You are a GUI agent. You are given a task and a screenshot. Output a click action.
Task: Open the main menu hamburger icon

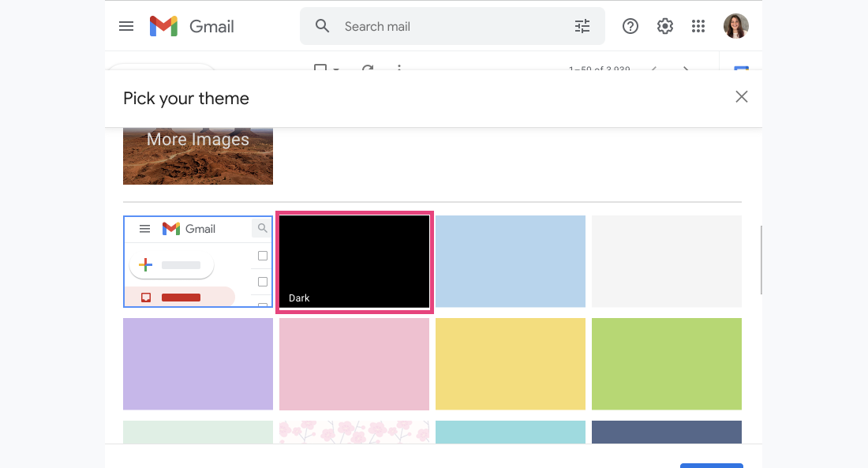pos(126,26)
